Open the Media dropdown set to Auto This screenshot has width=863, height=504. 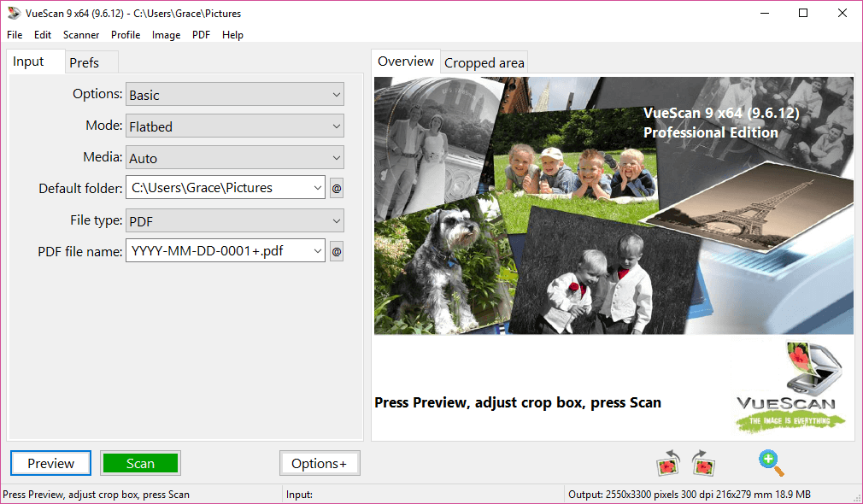(235, 157)
